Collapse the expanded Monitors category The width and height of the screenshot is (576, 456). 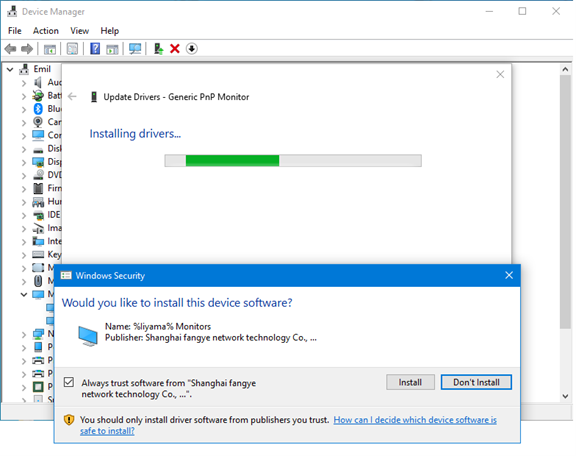[x=24, y=294]
